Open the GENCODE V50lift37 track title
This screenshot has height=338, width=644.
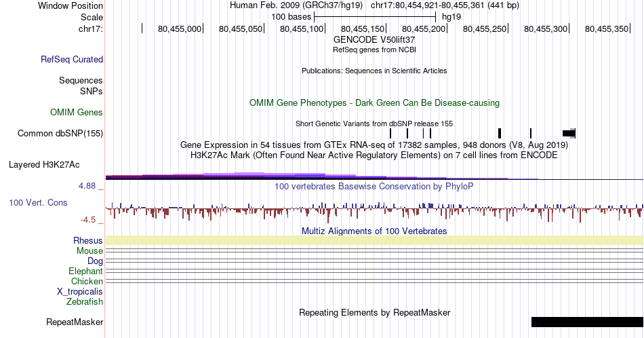click(x=374, y=40)
